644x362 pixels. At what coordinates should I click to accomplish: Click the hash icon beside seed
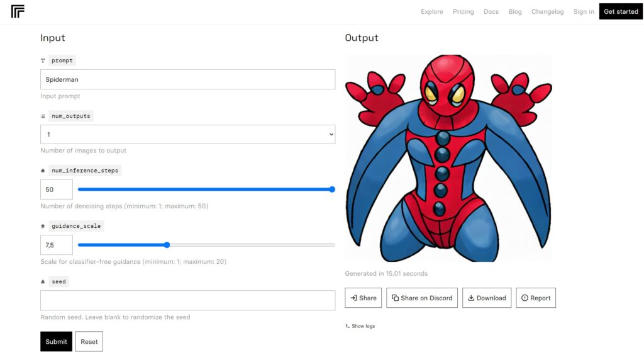[43, 281]
